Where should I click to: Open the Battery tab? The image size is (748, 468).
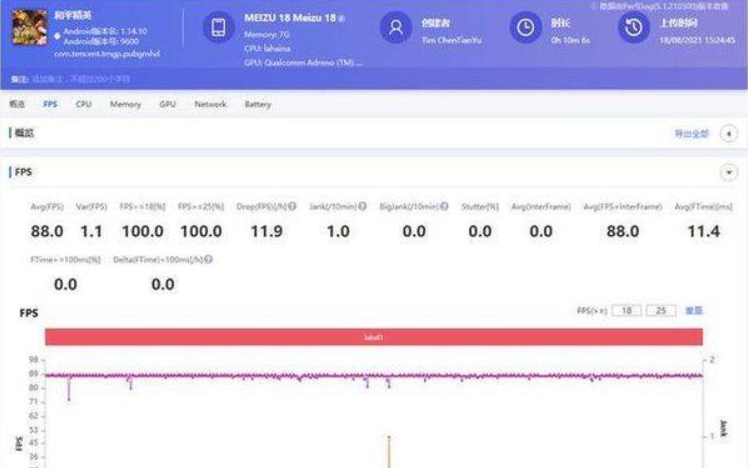[x=258, y=104]
